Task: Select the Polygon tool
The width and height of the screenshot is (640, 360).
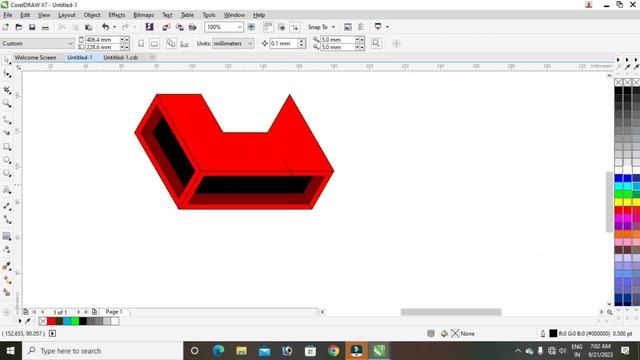Action: pos(7,173)
